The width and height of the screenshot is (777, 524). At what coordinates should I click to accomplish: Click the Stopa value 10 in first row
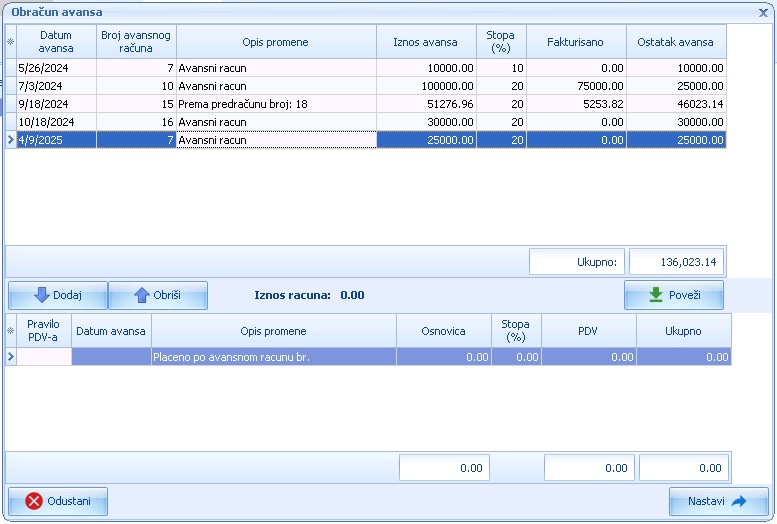point(501,68)
